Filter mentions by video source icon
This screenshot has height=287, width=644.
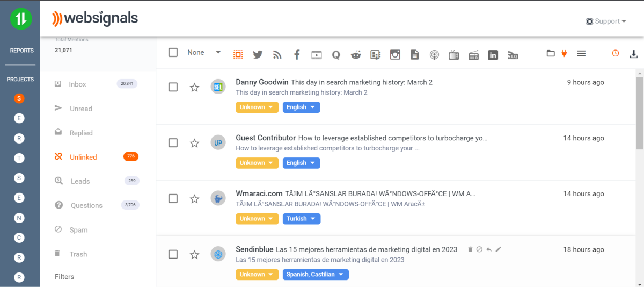coord(316,54)
